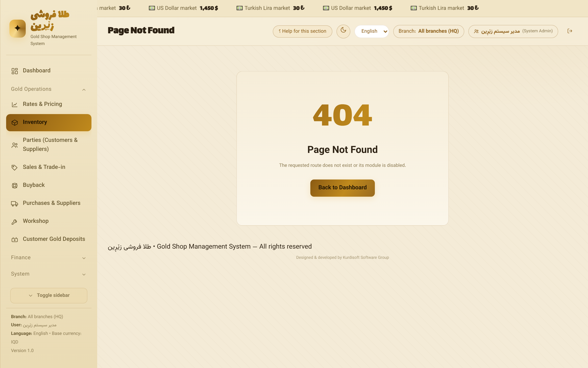The height and width of the screenshot is (368, 588).
Task: Click the logout icon in header
Action: (570, 31)
